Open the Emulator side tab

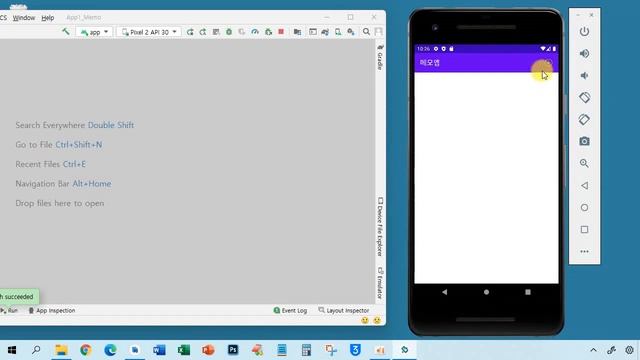(x=380, y=283)
